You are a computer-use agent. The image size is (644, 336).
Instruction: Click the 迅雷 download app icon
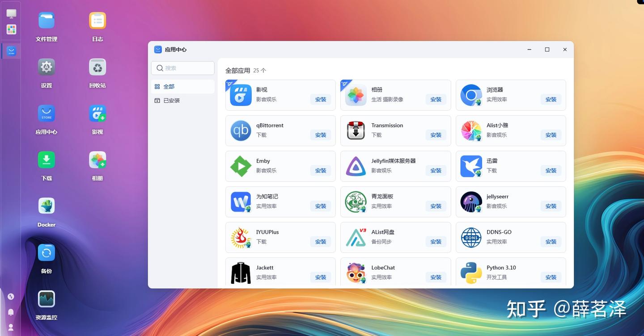470,165
